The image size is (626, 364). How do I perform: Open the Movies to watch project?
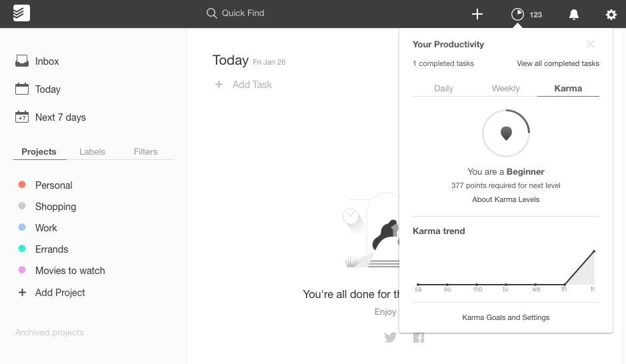click(70, 271)
